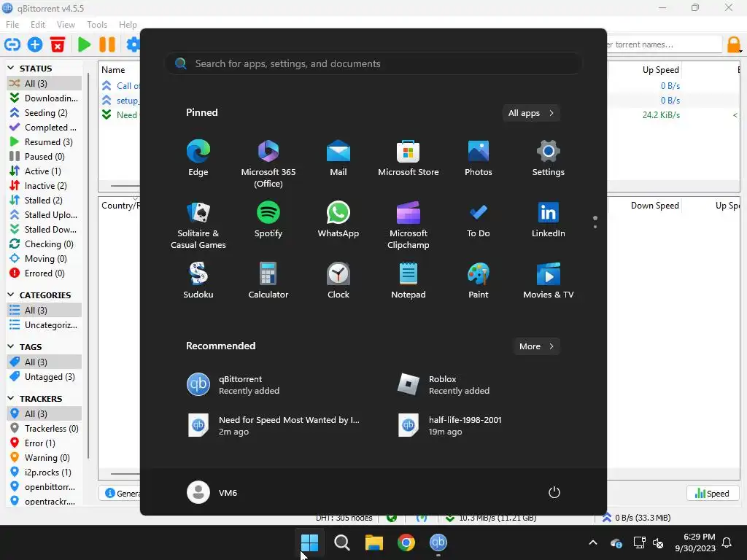
Task: Click More in Recommended section
Action: [x=536, y=346]
